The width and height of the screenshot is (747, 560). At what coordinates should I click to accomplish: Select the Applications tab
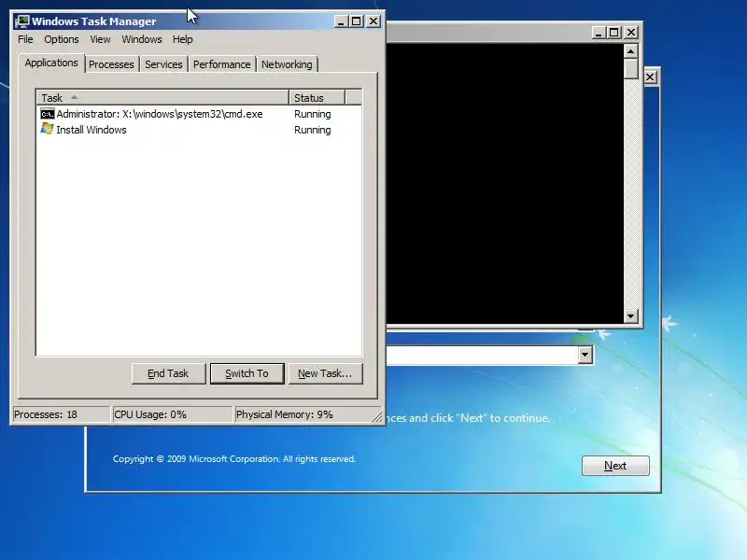tap(51, 63)
